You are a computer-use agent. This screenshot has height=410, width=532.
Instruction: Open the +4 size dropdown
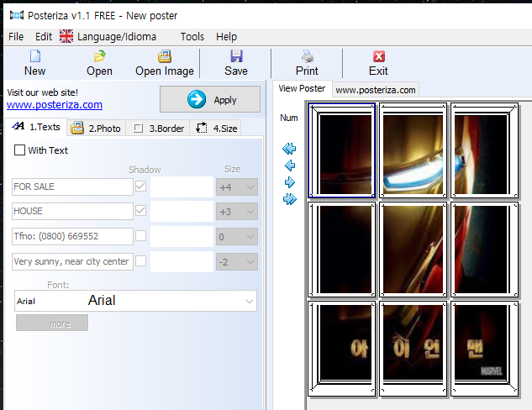point(237,187)
